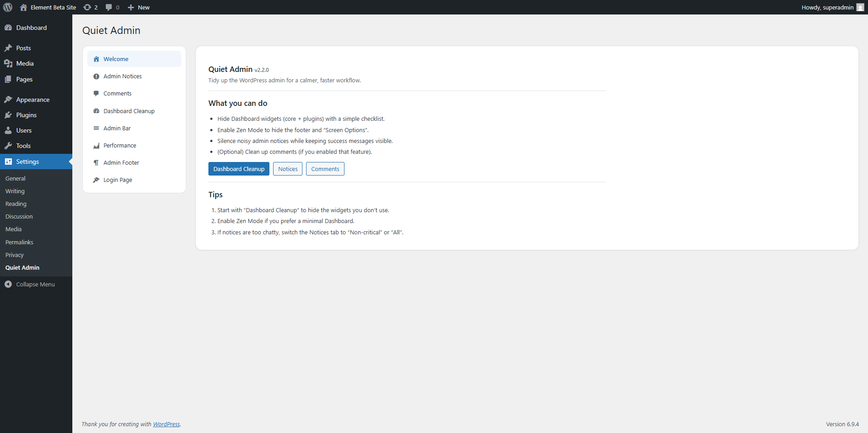
Task: Click the Media icon in main sidebar
Action: [8, 63]
